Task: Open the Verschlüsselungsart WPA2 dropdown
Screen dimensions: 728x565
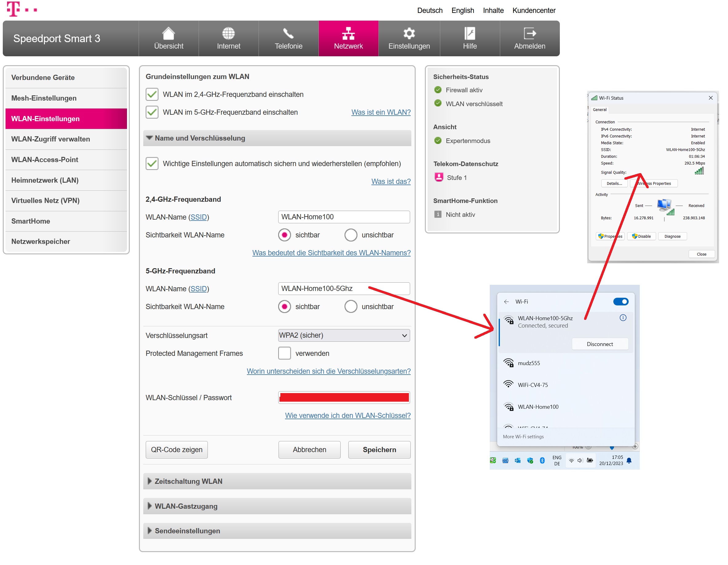Action: point(344,336)
